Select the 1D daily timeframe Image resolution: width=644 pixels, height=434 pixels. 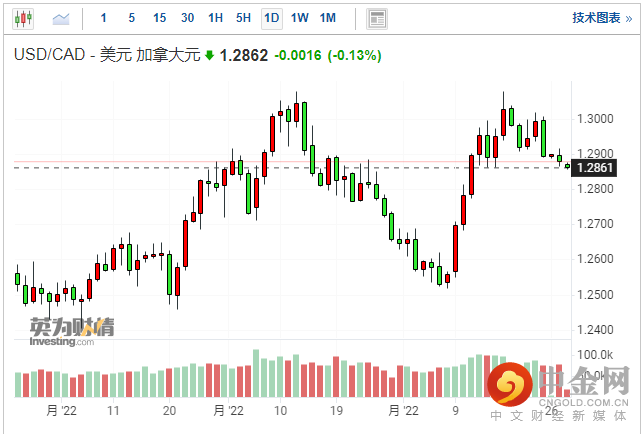point(271,18)
